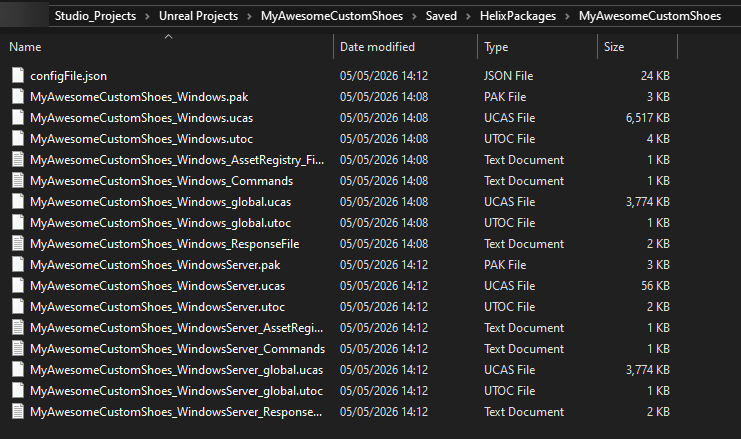
Task: Click the WindowsServer_Commands text document icon
Action: click(18, 348)
